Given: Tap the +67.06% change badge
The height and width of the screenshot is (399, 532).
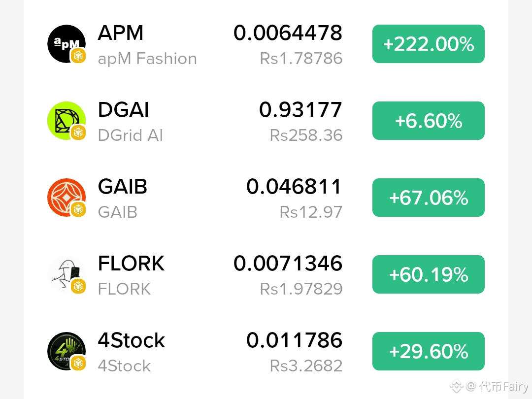Looking at the screenshot, I should 428,198.
